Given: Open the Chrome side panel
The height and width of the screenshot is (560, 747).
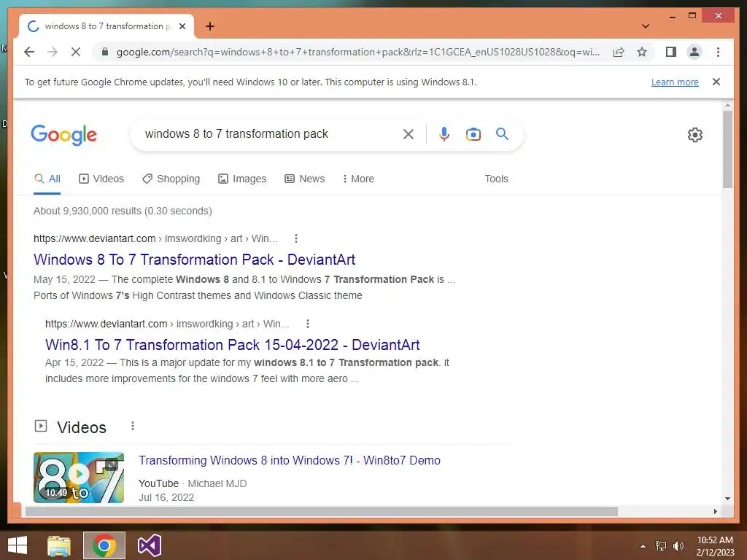Looking at the screenshot, I should pyautogui.click(x=671, y=52).
